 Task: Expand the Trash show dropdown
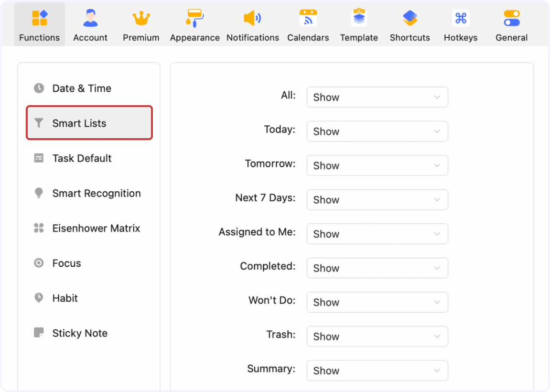377,336
